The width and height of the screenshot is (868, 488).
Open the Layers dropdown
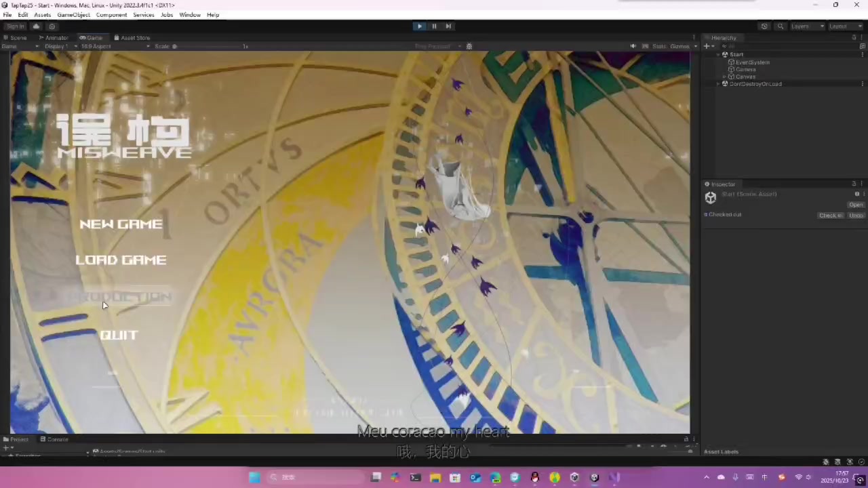[807, 26]
